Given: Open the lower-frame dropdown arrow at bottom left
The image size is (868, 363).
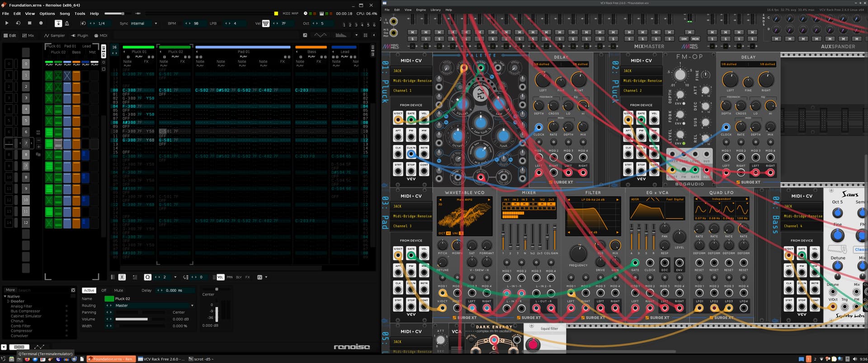Looking at the screenshot, I should coord(4,347).
